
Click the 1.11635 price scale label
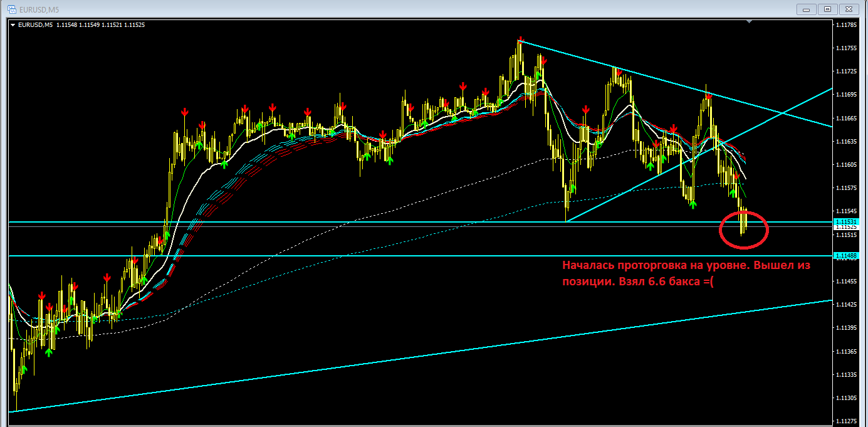tap(847, 141)
